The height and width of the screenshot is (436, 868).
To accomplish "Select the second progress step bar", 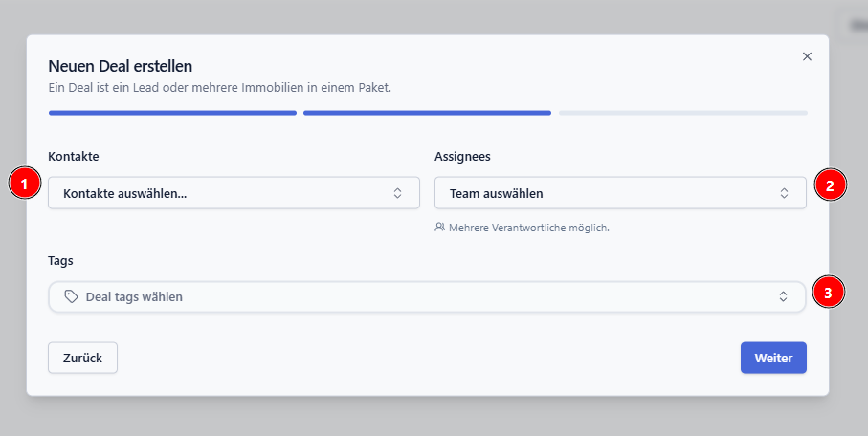I will [x=427, y=113].
